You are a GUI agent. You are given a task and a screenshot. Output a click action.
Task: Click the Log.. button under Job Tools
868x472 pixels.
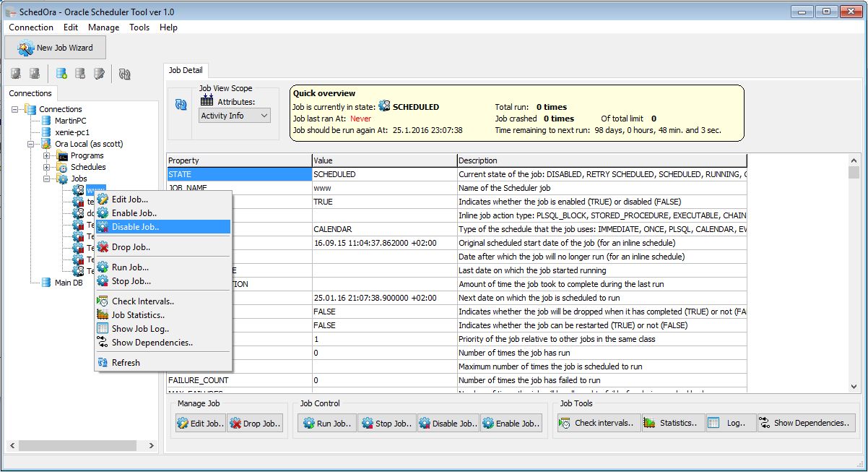coord(731,424)
